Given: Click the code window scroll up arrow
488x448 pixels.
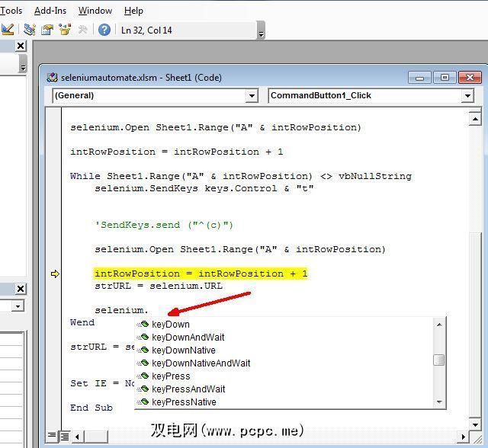Looking at the screenshot, I should [475, 119].
